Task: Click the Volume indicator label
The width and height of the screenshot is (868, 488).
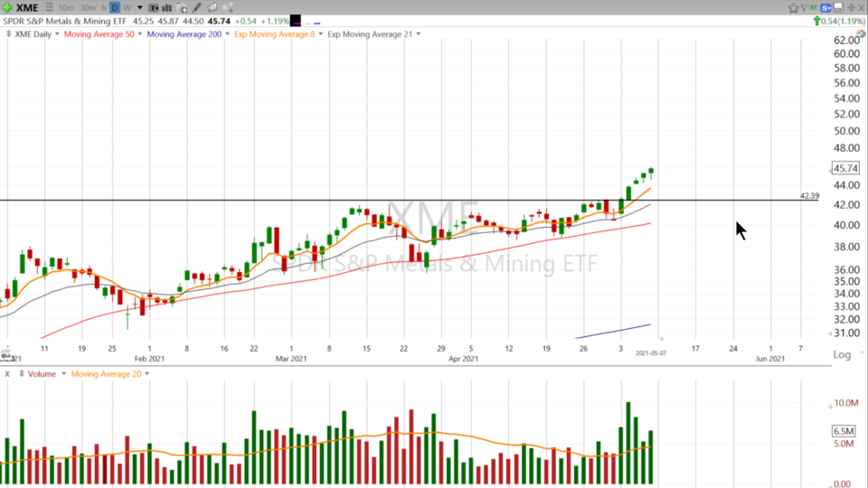Action: pyautogui.click(x=42, y=374)
